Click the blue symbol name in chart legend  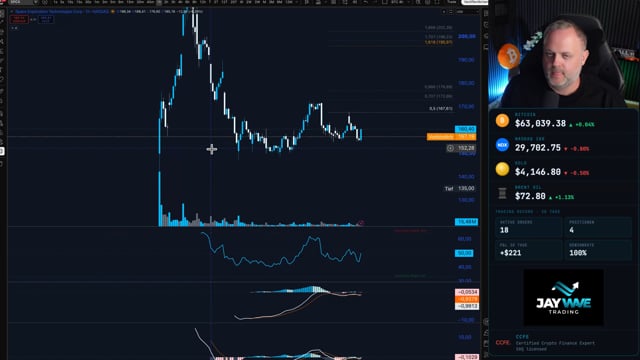pos(61,11)
